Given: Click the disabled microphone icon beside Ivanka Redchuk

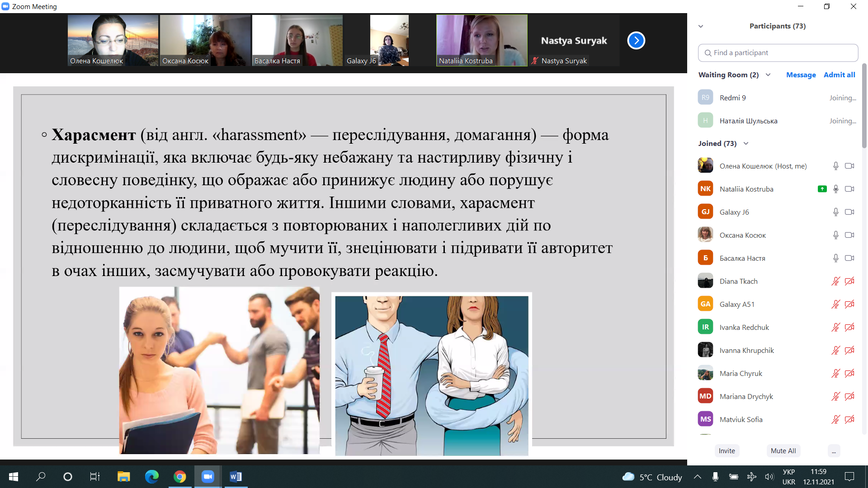Looking at the screenshot, I should 835,327.
